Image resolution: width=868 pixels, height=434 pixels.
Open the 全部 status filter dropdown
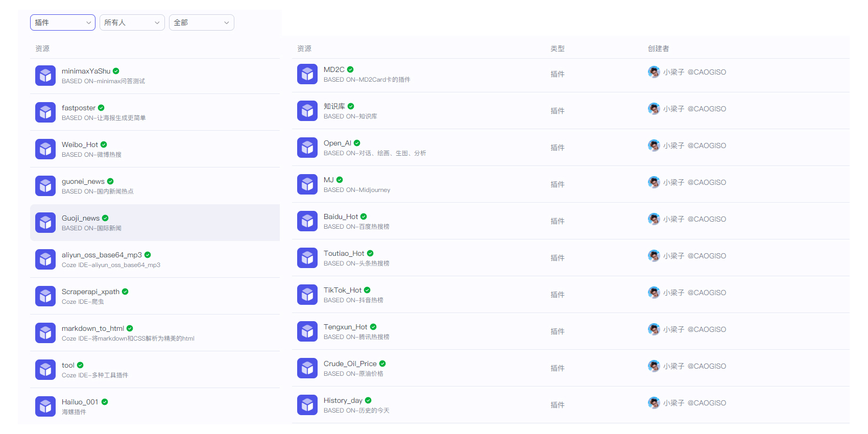(x=201, y=22)
